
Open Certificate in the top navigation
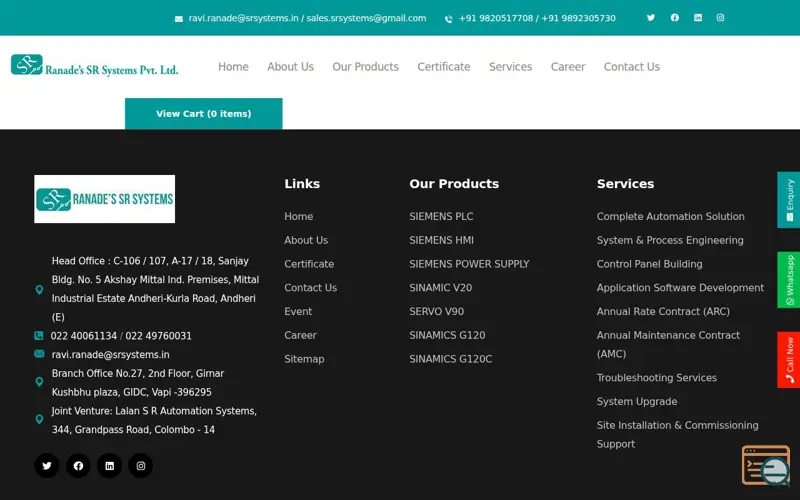click(444, 67)
